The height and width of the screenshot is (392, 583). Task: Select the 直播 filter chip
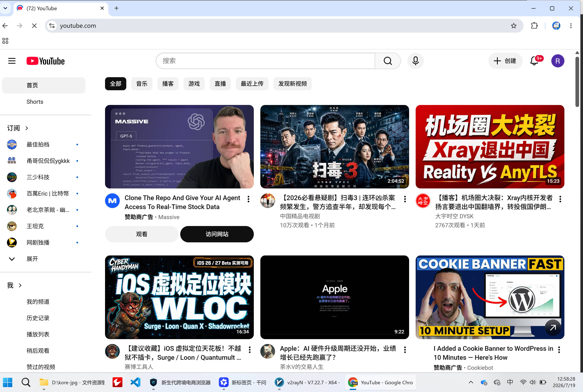(x=220, y=84)
